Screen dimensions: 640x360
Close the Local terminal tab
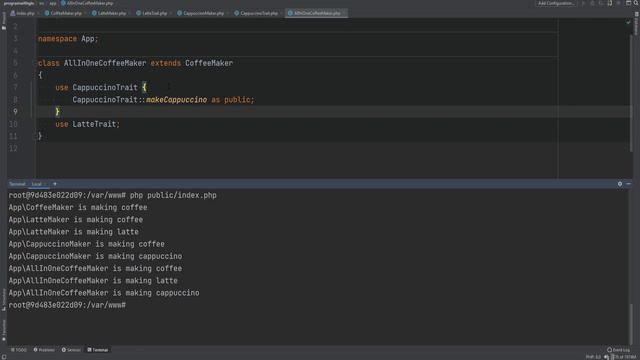[x=45, y=184]
